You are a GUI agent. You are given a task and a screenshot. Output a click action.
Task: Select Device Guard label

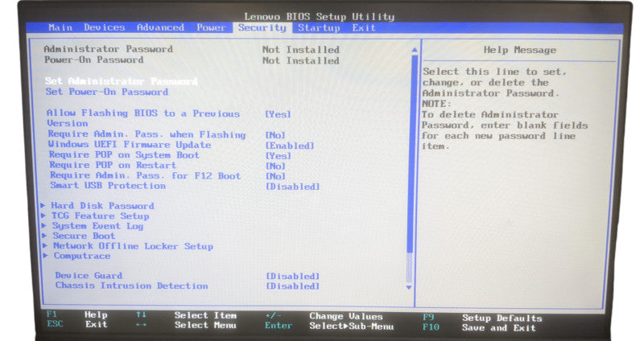click(89, 276)
